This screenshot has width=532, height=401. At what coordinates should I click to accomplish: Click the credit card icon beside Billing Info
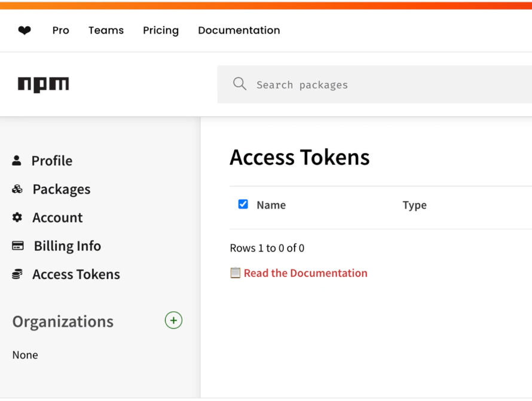(16, 246)
